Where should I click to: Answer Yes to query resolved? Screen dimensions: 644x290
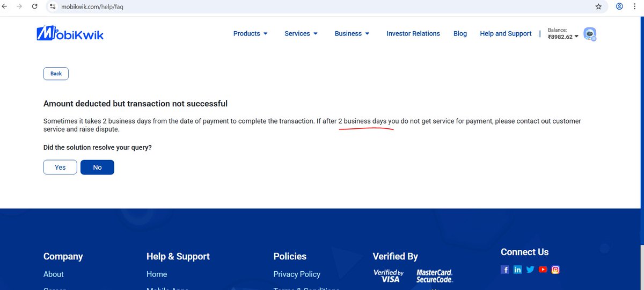click(x=60, y=168)
